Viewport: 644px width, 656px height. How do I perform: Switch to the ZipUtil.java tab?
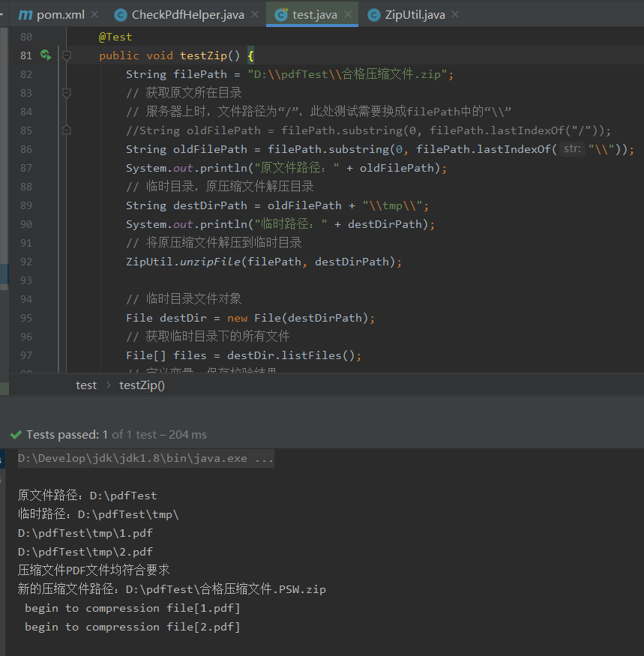[x=413, y=15]
